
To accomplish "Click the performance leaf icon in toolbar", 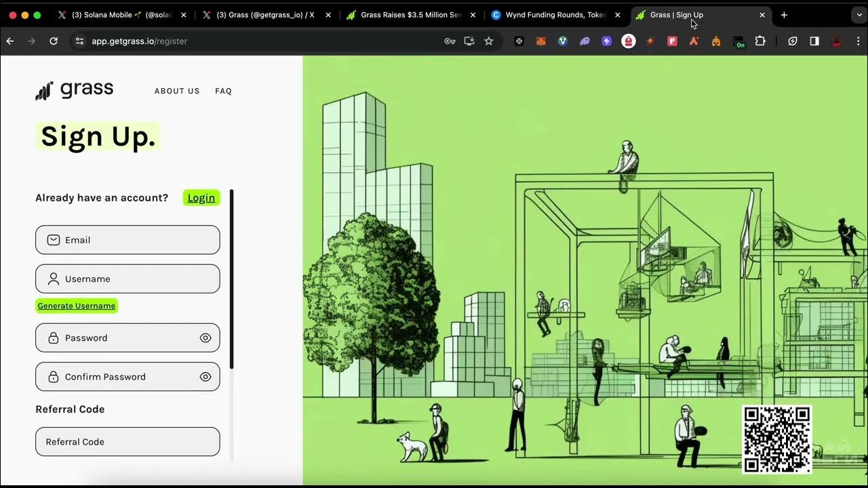I will pos(793,41).
